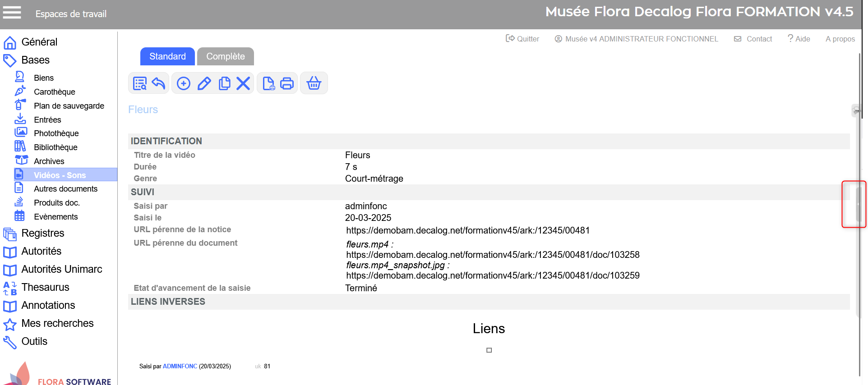This screenshot has width=868, height=385.
Task: Delete the record using the X icon
Action: pos(243,83)
